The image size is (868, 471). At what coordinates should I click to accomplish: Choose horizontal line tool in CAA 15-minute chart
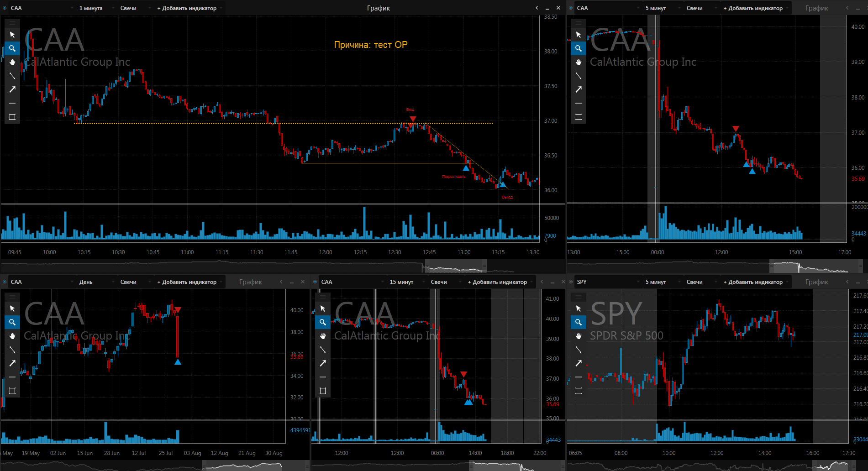click(x=323, y=377)
